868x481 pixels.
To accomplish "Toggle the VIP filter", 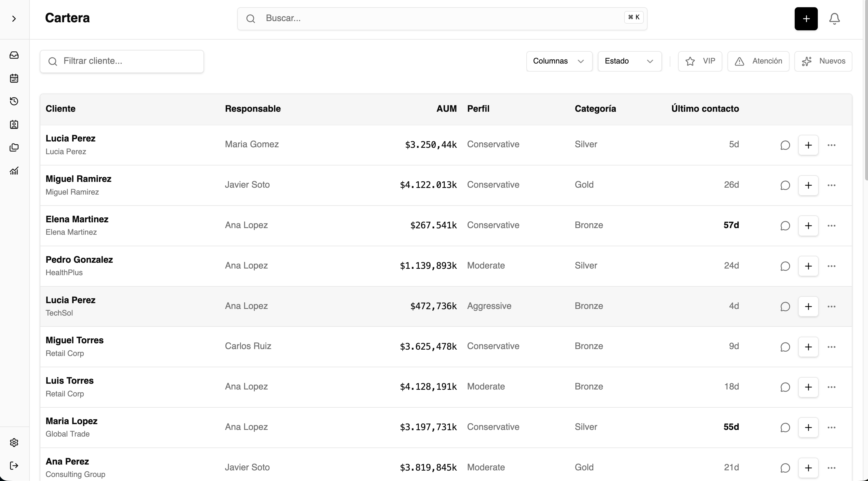I will click(x=700, y=61).
